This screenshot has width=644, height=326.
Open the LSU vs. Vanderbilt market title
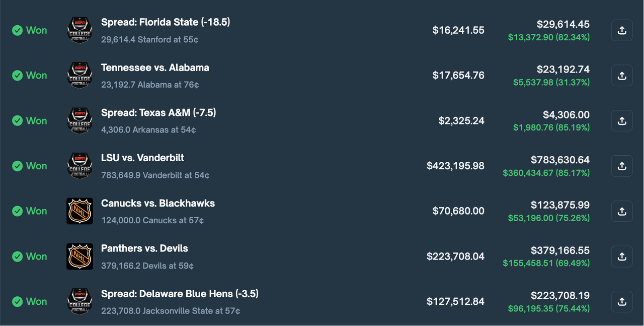[142, 158]
